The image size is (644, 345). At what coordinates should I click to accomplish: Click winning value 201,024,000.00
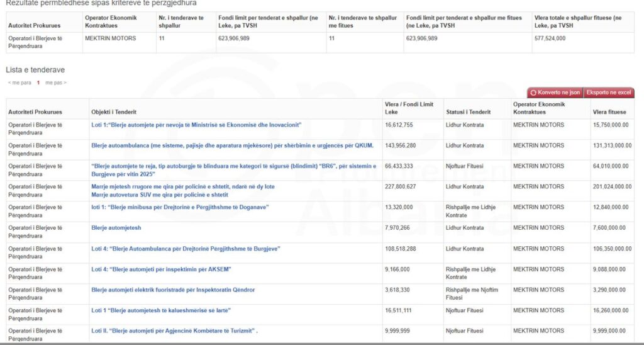pos(613,187)
